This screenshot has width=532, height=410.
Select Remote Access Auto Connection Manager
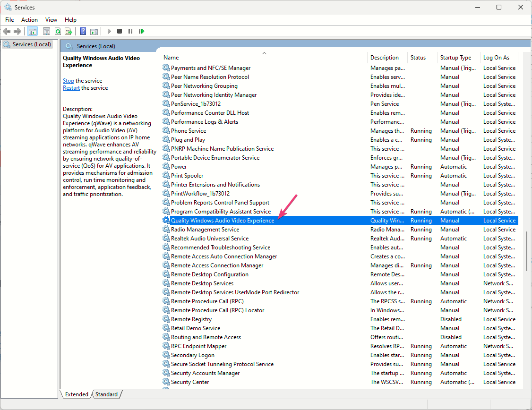click(x=340, y=256)
